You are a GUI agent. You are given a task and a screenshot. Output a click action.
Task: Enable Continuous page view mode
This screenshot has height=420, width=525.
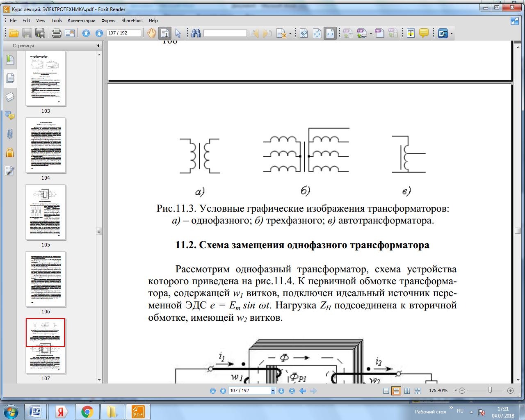pos(396,391)
